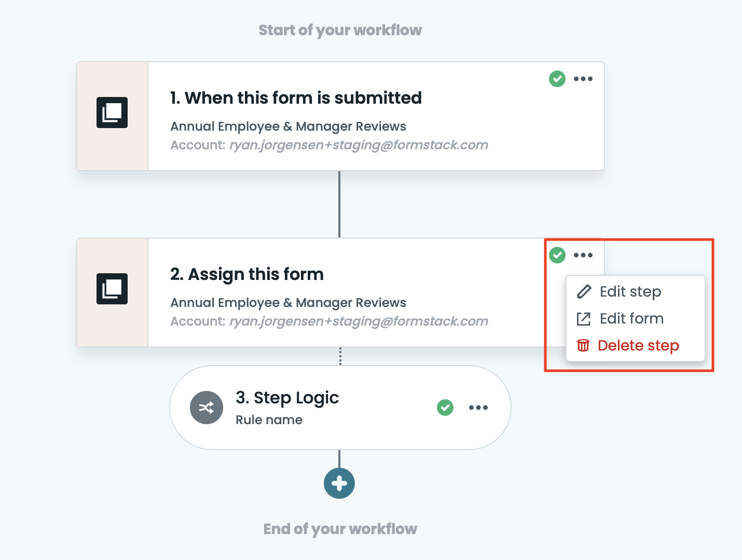Click the form icon in step 1
Image resolution: width=742 pixels, height=560 pixels.
tap(112, 113)
